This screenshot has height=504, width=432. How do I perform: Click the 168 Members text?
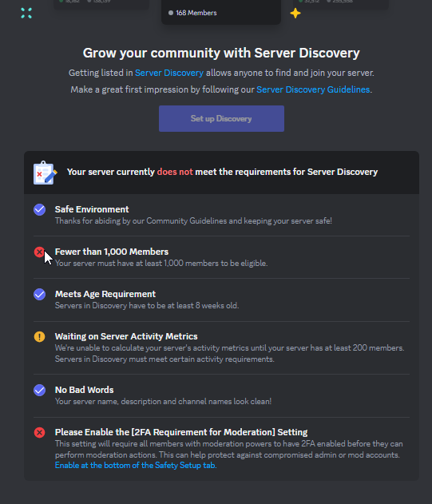(196, 13)
